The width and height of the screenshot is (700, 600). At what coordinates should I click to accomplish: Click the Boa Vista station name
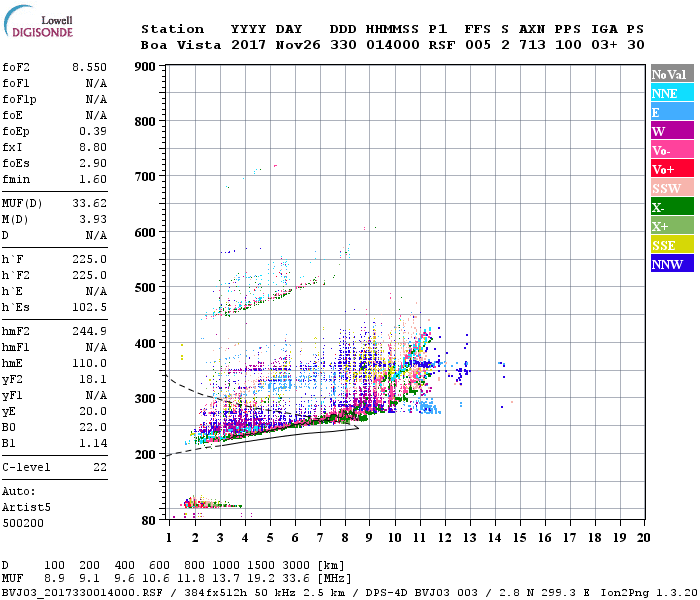click(x=181, y=45)
